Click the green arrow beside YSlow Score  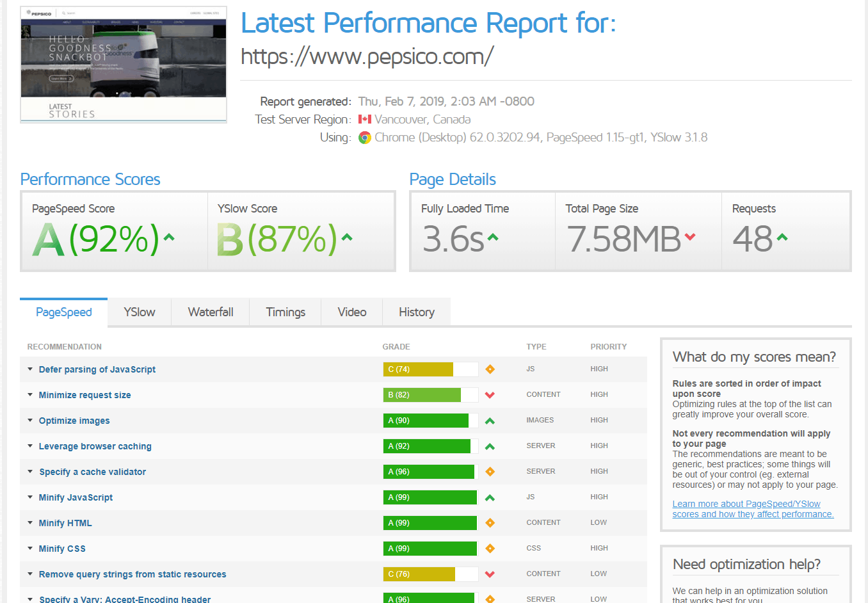(347, 237)
